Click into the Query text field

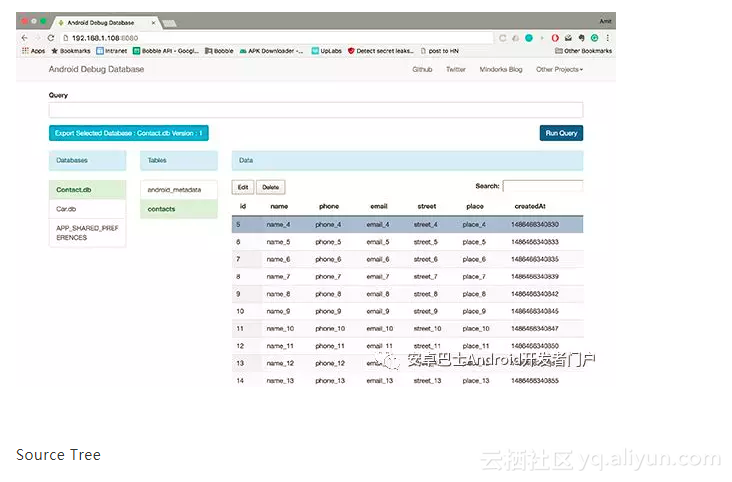coord(316,110)
